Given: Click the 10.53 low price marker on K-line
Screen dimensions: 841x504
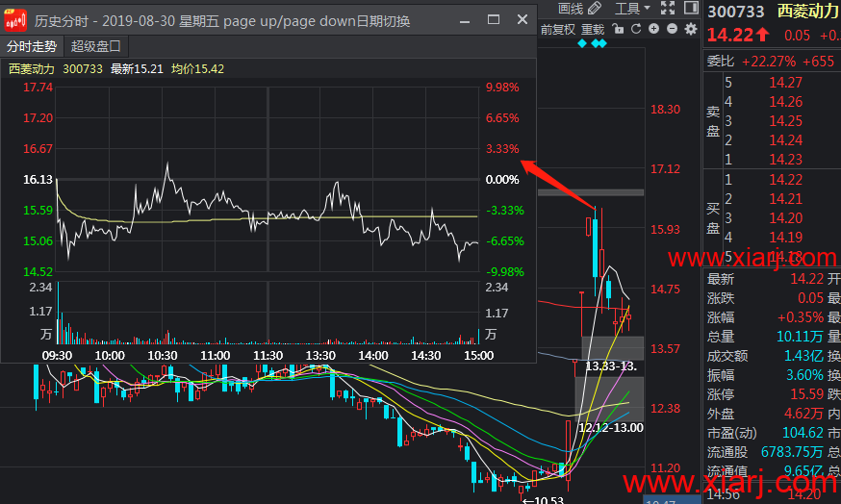Looking at the screenshot, I should pos(543,500).
